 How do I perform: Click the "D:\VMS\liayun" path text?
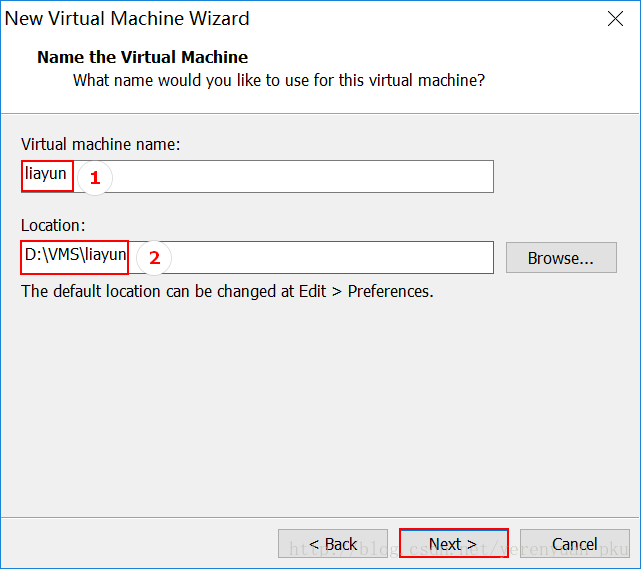(76, 255)
